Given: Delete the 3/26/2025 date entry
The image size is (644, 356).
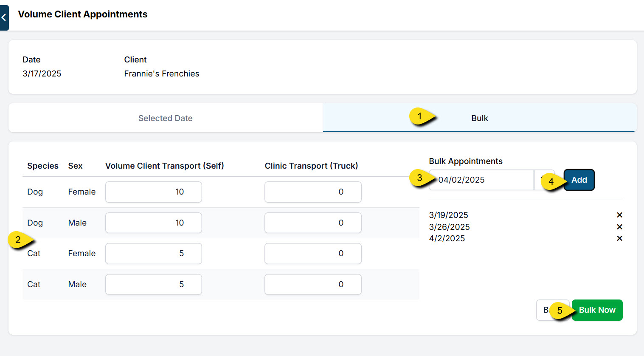Looking at the screenshot, I should click(x=619, y=227).
